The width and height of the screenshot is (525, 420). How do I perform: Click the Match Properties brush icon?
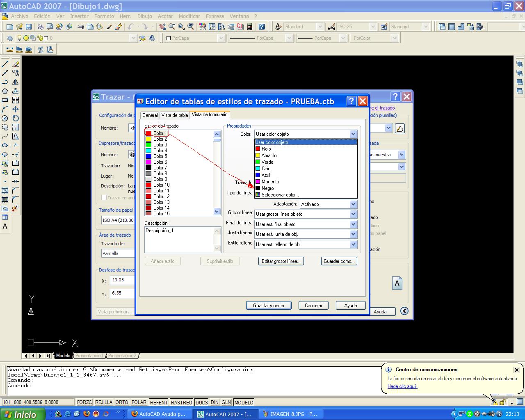pos(109,27)
